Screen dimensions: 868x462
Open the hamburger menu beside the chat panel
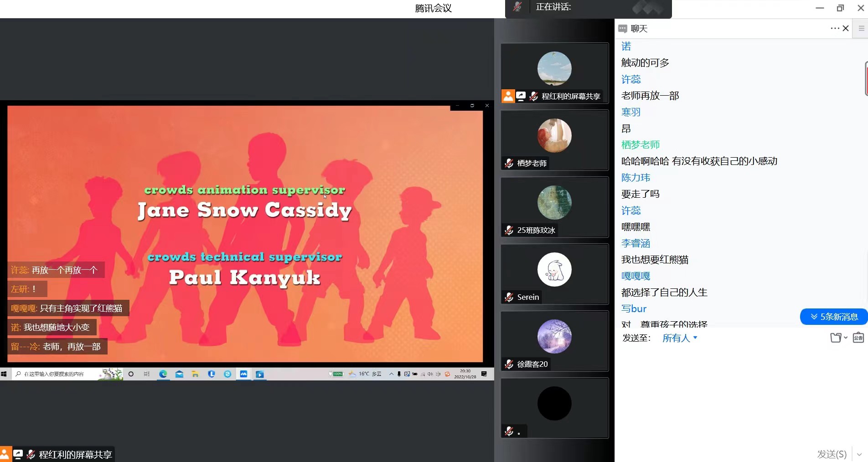pos(861,28)
